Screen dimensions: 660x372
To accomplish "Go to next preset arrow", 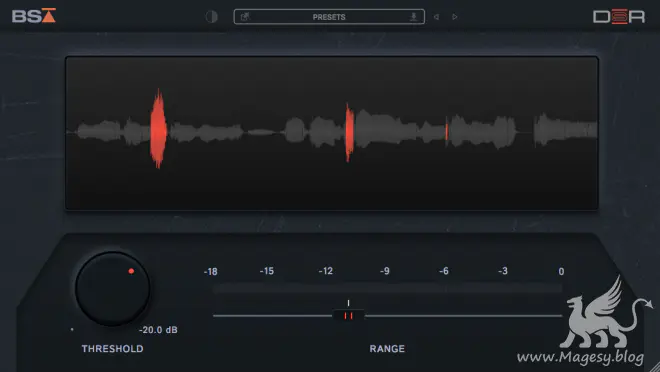I will tap(455, 17).
